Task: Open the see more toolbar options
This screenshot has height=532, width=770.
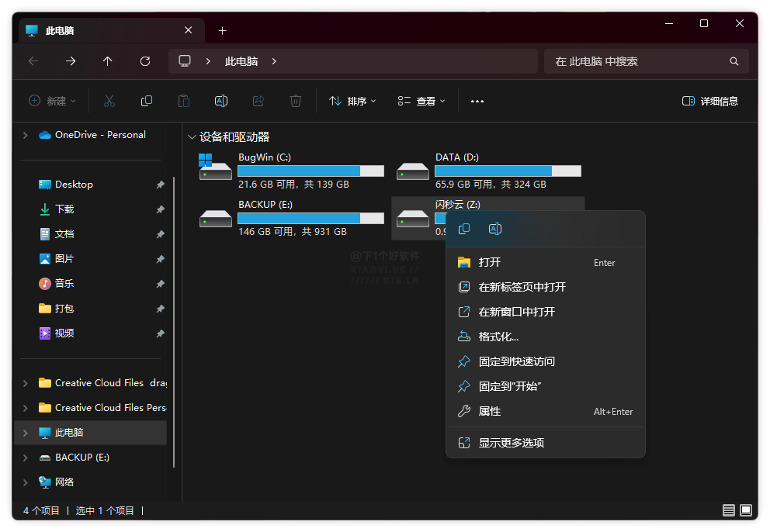Action: pyautogui.click(x=477, y=101)
